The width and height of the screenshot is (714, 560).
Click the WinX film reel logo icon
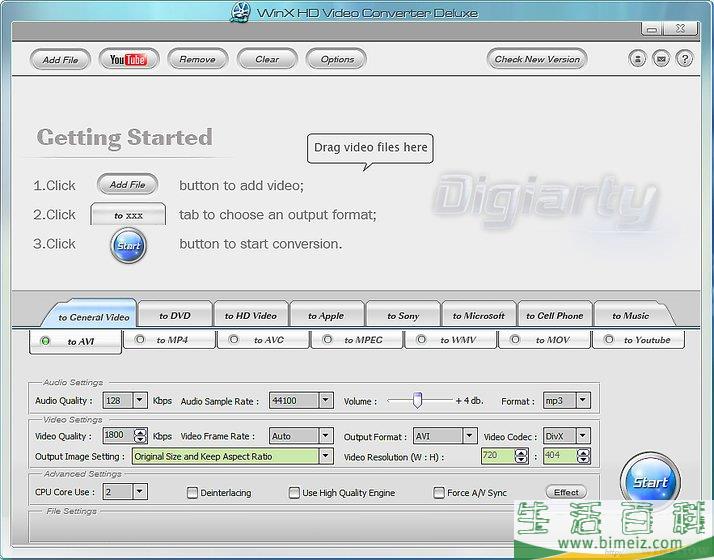pyautogui.click(x=240, y=12)
